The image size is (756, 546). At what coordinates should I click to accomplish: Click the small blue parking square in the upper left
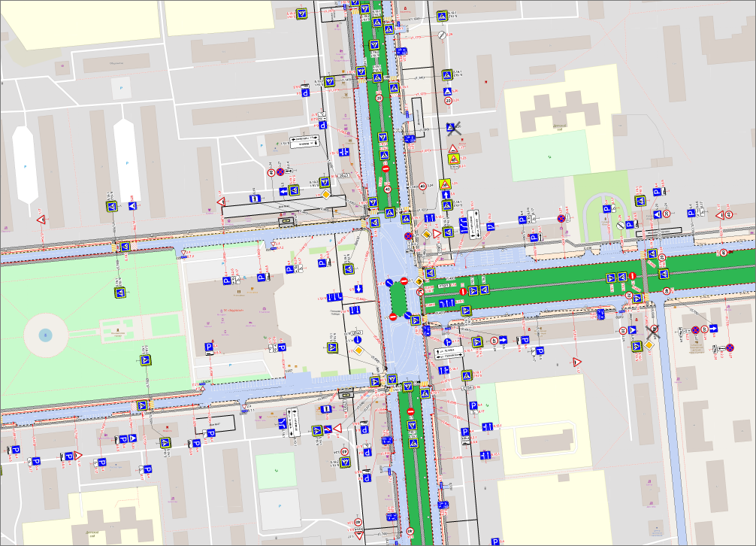pyautogui.click(x=121, y=89)
